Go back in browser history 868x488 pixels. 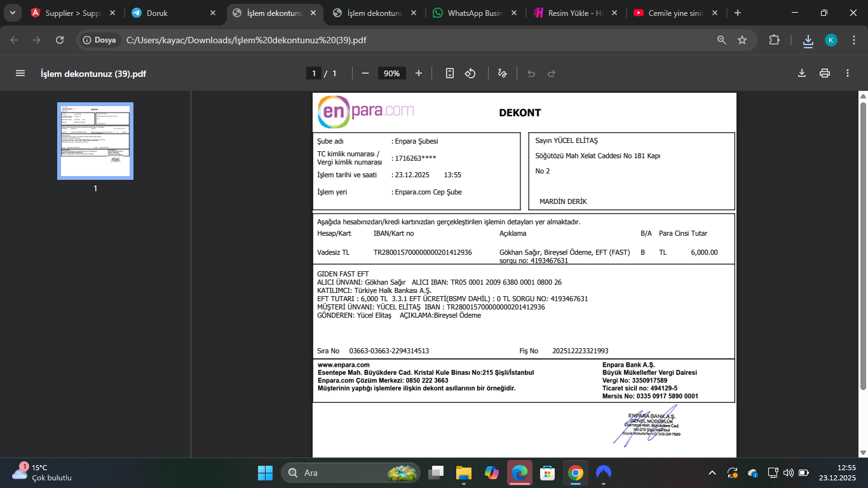click(15, 40)
